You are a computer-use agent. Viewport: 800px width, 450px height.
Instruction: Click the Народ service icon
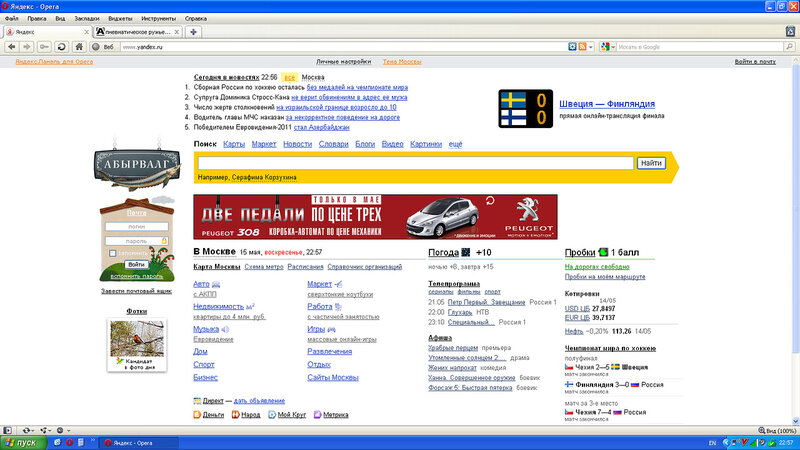(x=235, y=414)
